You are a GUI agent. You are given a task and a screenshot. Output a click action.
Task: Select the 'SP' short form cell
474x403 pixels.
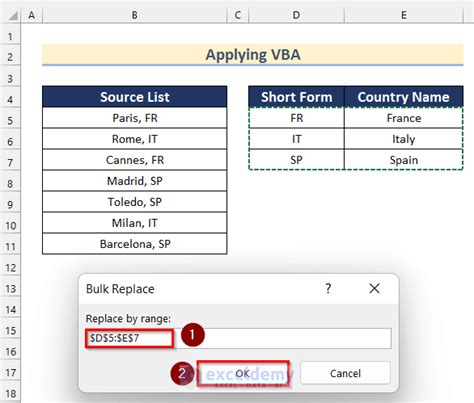[x=296, y=160]
